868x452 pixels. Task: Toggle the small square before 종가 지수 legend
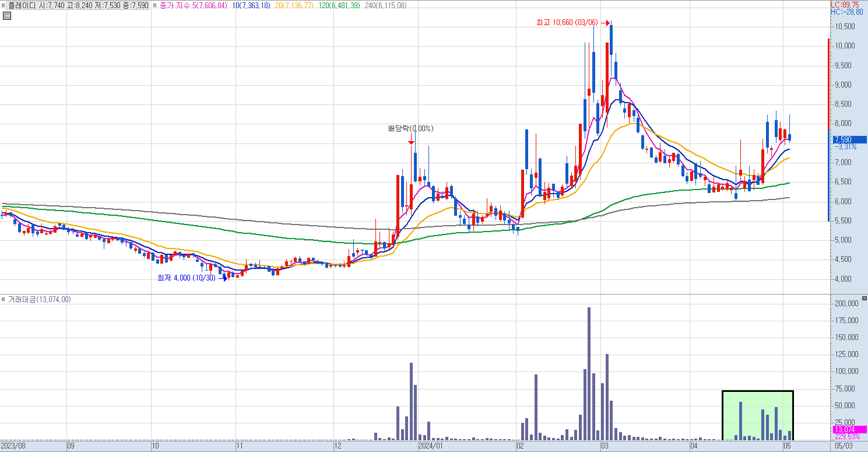154,5
